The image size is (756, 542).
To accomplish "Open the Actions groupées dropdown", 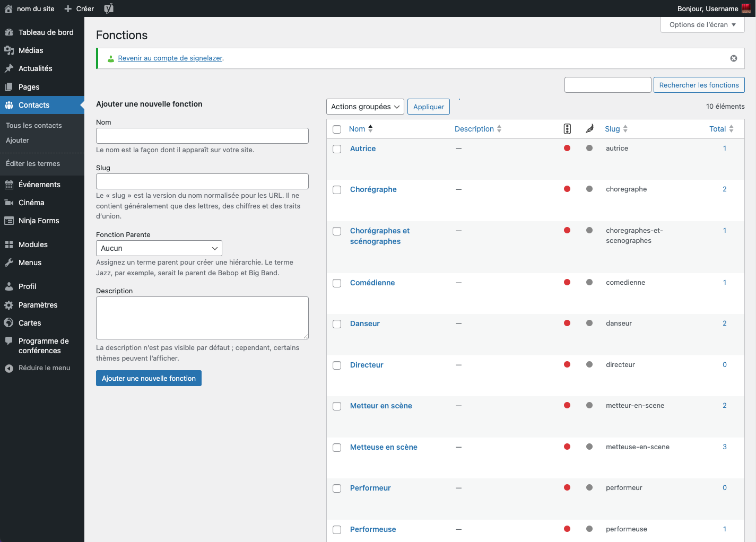I will coord(365,107).
